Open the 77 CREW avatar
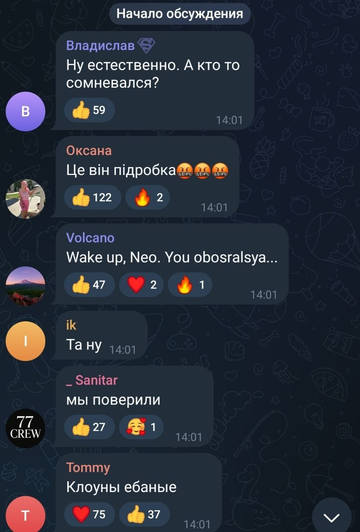The width and height of the screenshot is (360, 532). 25,428
